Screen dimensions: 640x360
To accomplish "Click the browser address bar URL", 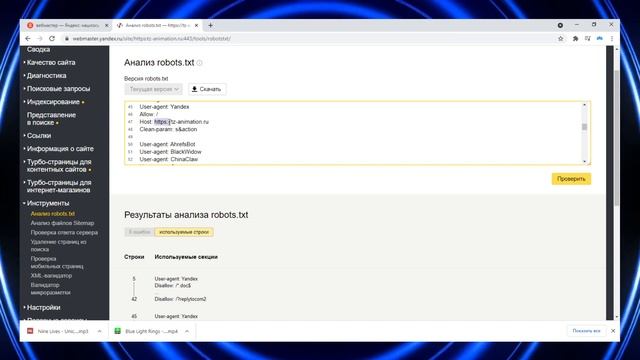I will pyautogui.click(x=151, y=38).
